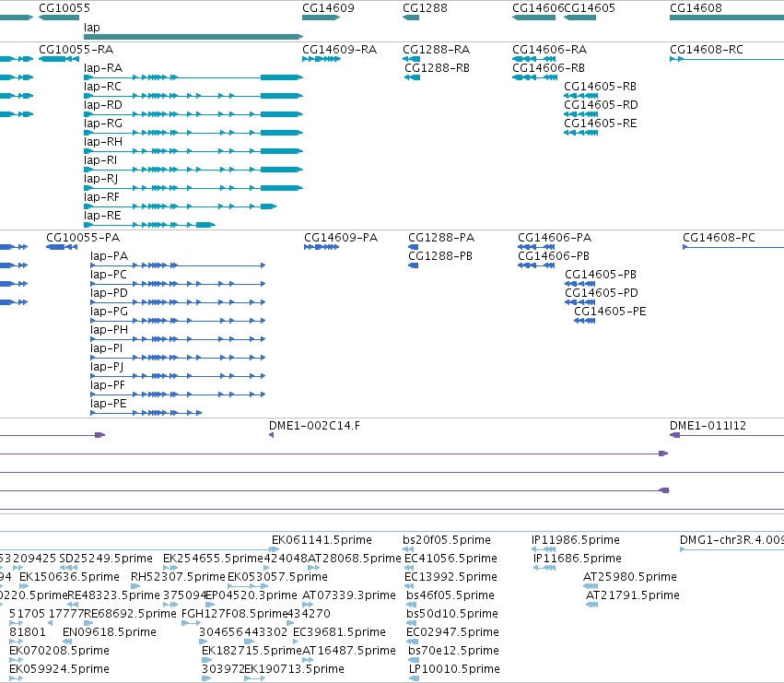The image size is (784, 683).
Task: Click the CG10055 gene label
Action: (x=64, y=8)
